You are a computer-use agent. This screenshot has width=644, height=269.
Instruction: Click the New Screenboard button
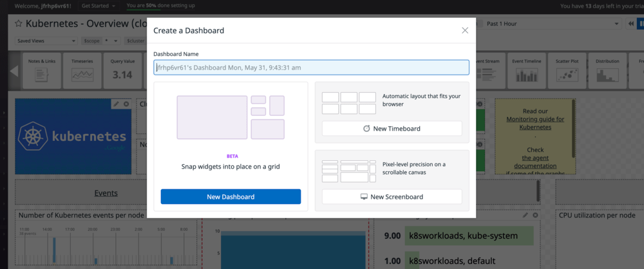[x=392, y=197]
